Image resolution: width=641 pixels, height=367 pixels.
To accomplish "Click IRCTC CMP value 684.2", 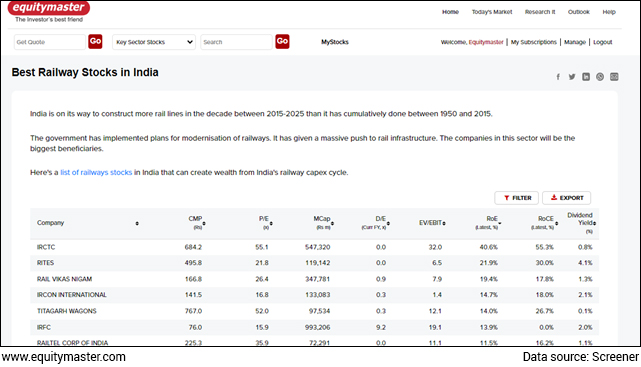I will coord(193,247).
